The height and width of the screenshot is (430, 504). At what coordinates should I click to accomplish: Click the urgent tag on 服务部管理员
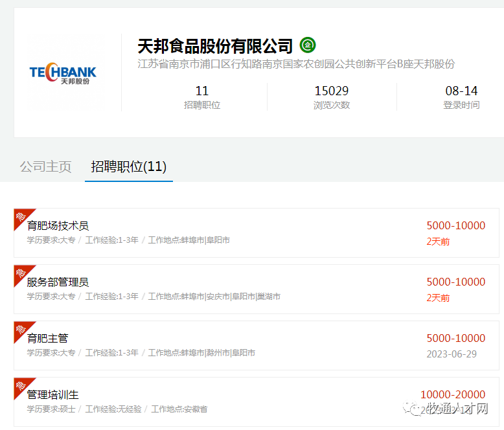coord(21,273)
